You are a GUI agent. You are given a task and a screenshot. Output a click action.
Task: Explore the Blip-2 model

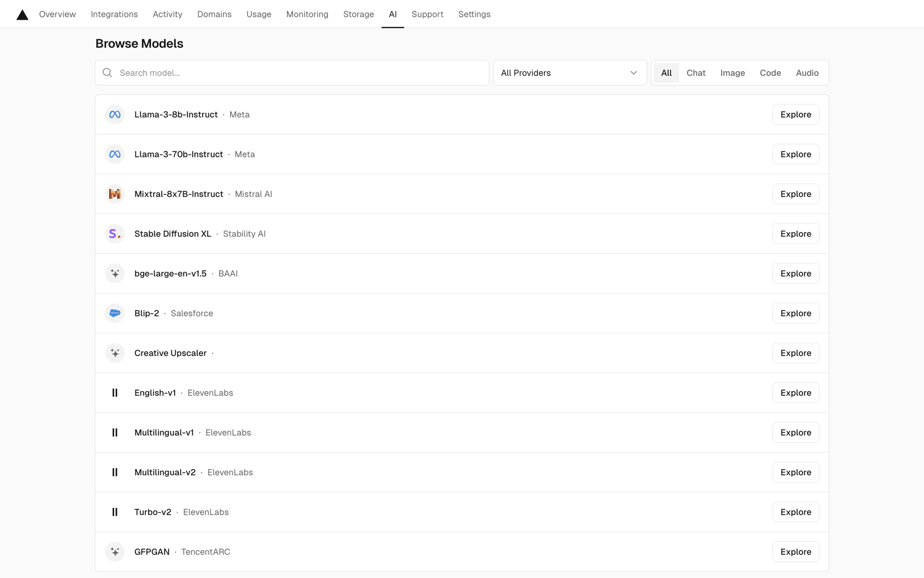(796, 313)
